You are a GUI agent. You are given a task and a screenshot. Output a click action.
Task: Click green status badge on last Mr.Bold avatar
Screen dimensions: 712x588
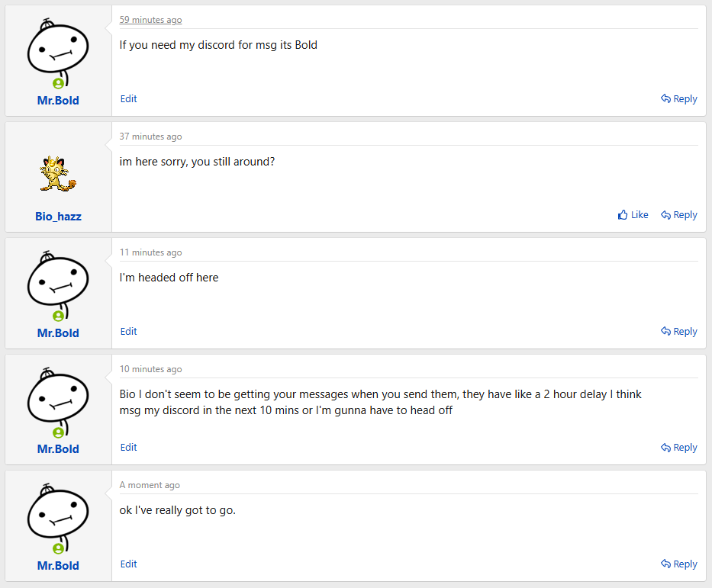click(58, 548)
